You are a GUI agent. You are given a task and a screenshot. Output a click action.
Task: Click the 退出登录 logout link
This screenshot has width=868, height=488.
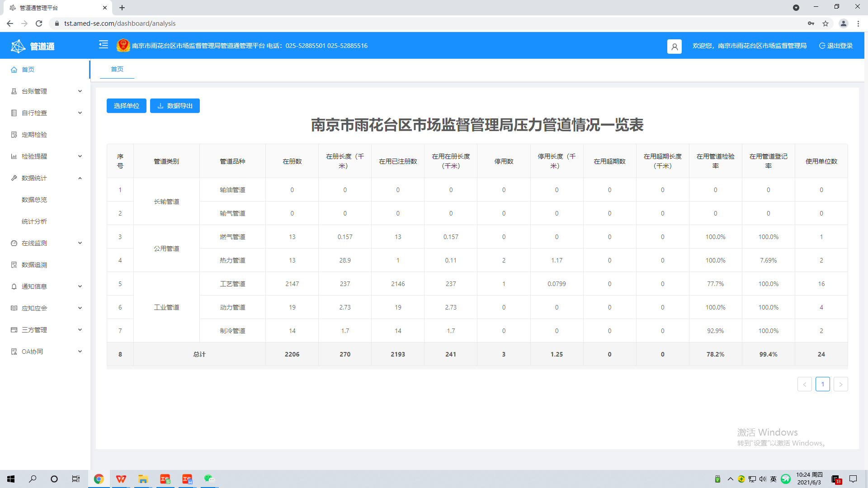[x=836, y=46]
